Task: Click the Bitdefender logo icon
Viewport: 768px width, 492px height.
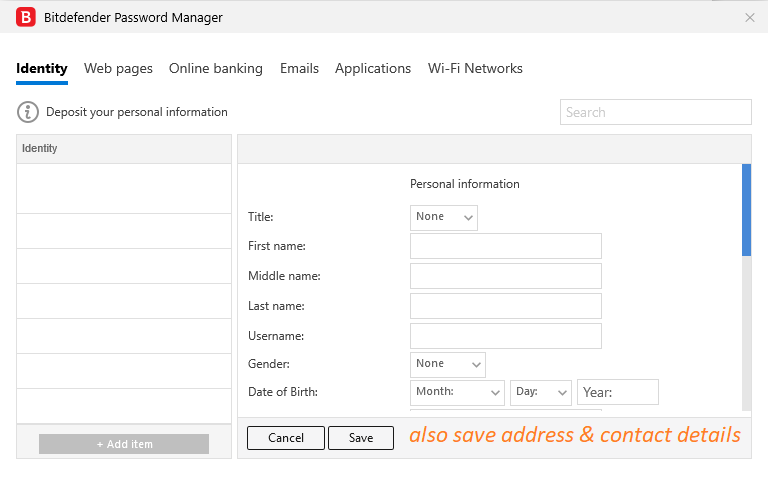Action: (26, 17)
